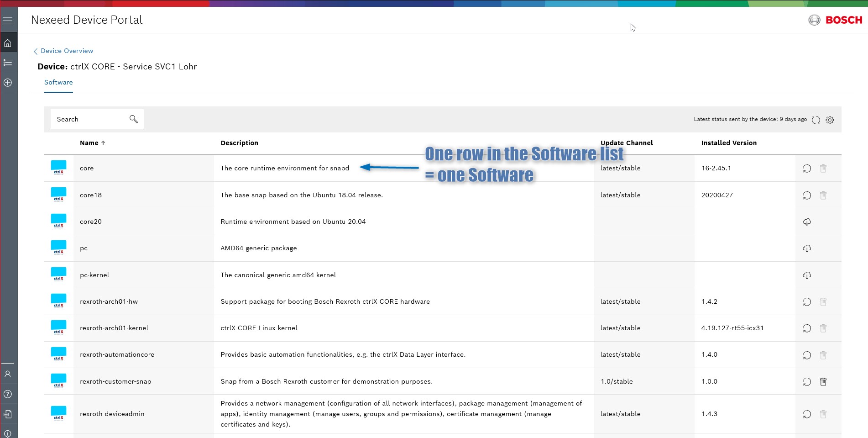The width and height of the screenshot is (868, 438).
Task: Delete the rexroth-customer-snap software
Action: coord(823,382)
